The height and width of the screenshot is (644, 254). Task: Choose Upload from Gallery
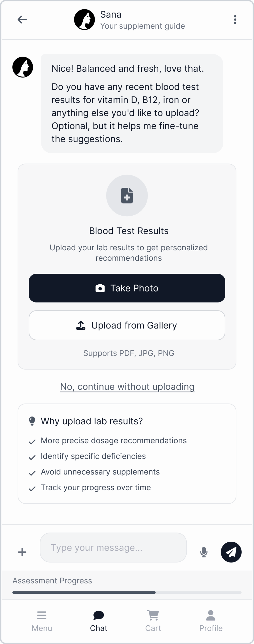127,325
